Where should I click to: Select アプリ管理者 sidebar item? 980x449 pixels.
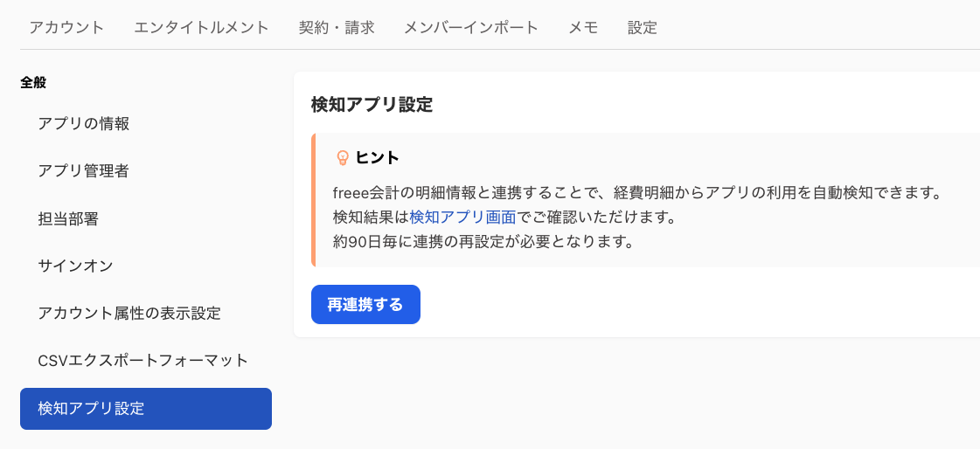84,170
